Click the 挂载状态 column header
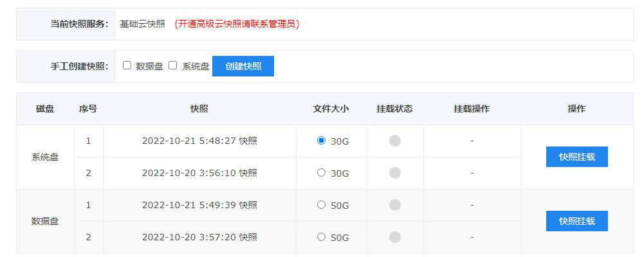Image resolution: width=644 pixels, height=257 pixels. (395, 109)
